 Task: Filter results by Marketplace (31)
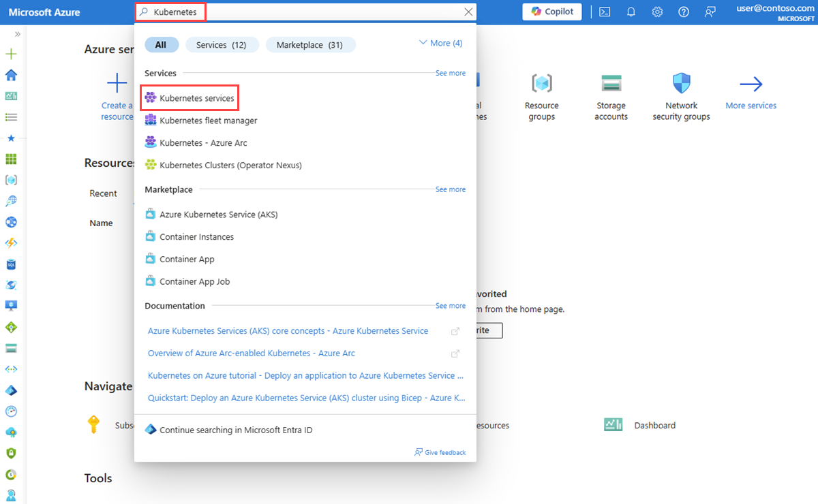(x=310, y=45)
